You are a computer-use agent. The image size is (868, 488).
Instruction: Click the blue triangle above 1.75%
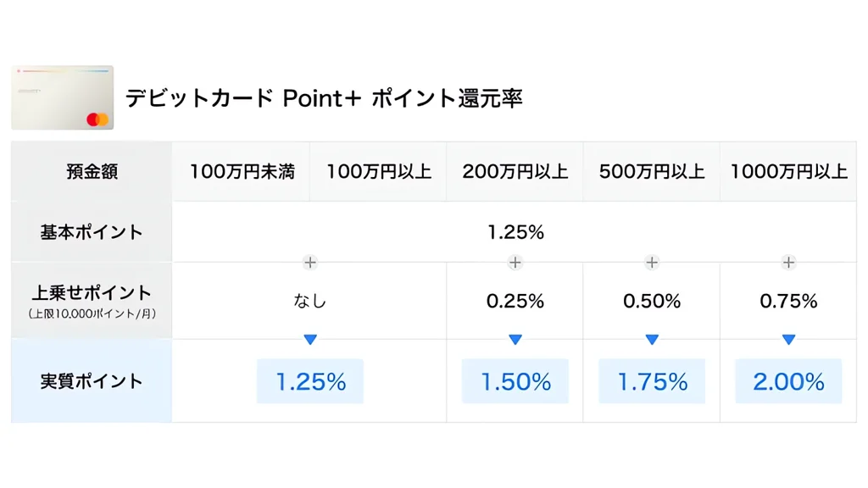click(652, 339)
